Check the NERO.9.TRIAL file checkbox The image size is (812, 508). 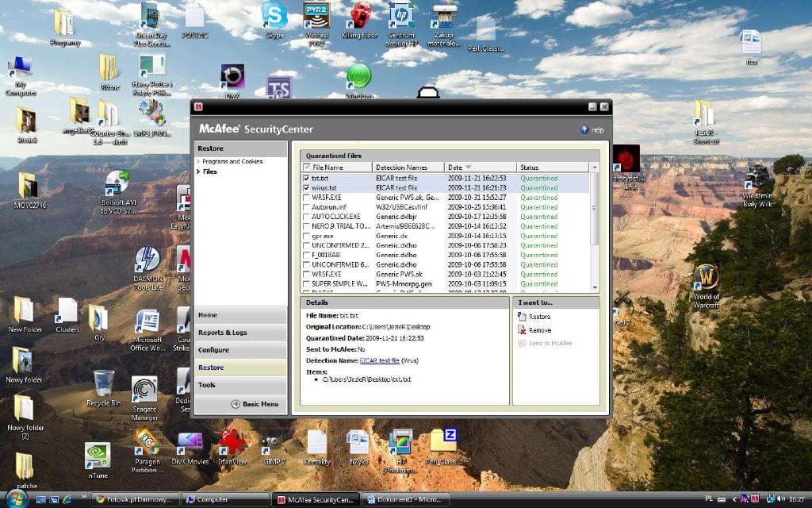click(x=307, y=226)
